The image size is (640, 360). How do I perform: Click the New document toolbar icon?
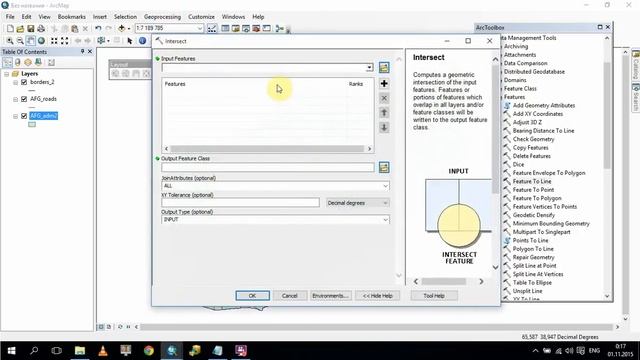[x=10, y=29]
